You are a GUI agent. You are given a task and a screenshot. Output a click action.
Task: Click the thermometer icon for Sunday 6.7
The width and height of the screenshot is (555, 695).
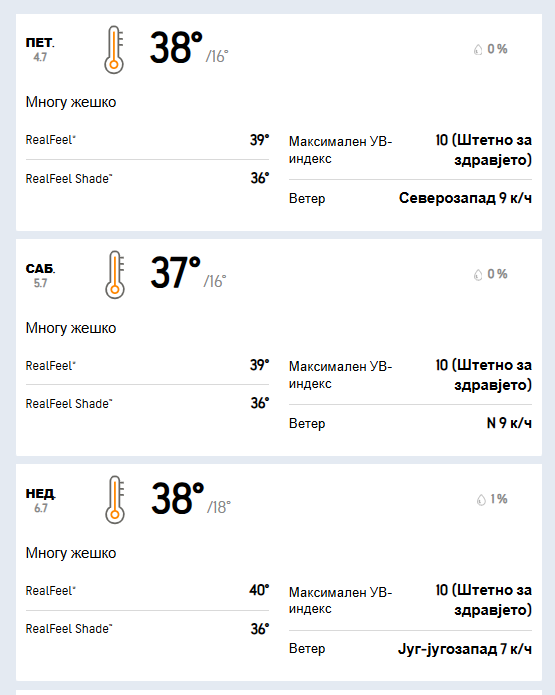point(115,500)
